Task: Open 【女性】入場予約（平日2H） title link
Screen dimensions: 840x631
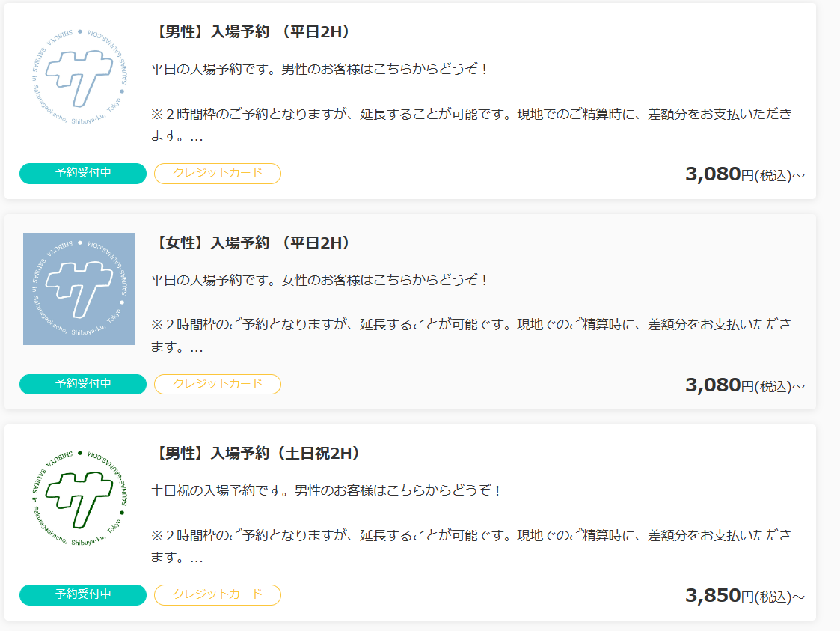Action: pos(251,243)
